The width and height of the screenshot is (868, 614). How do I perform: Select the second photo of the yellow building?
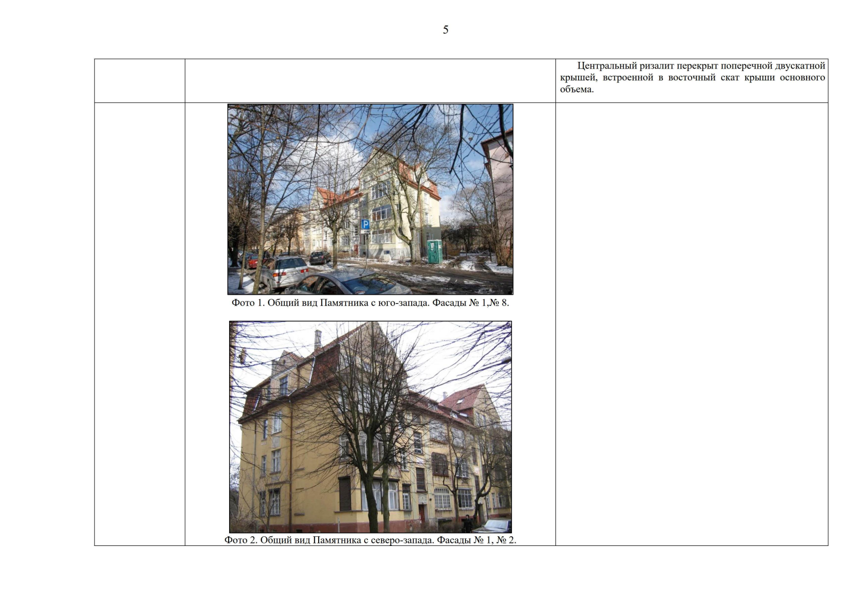(370, 427)
